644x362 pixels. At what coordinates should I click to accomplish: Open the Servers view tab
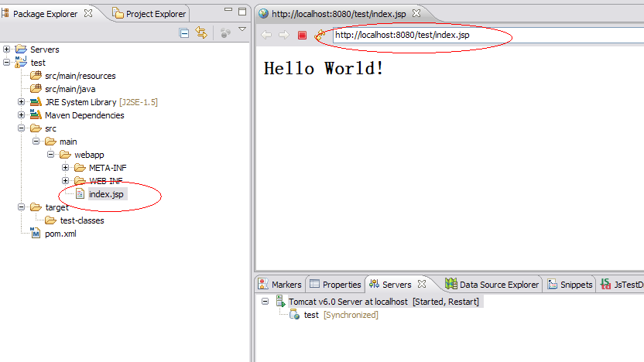[391, 284]
